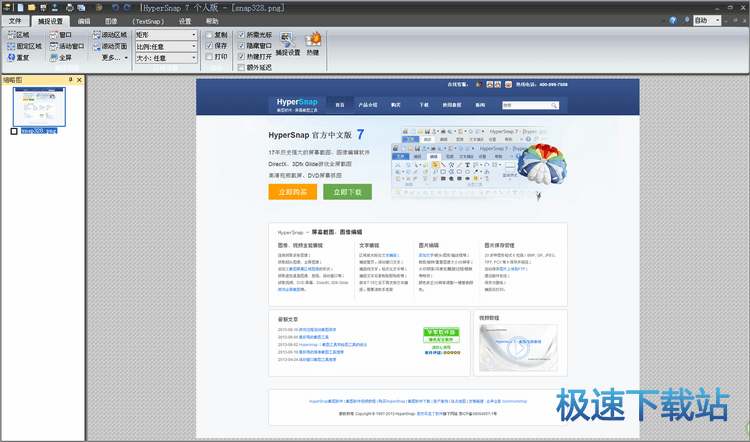
Task: Switch to the 设置 settings tab
Action: click(x=185, y=21)
